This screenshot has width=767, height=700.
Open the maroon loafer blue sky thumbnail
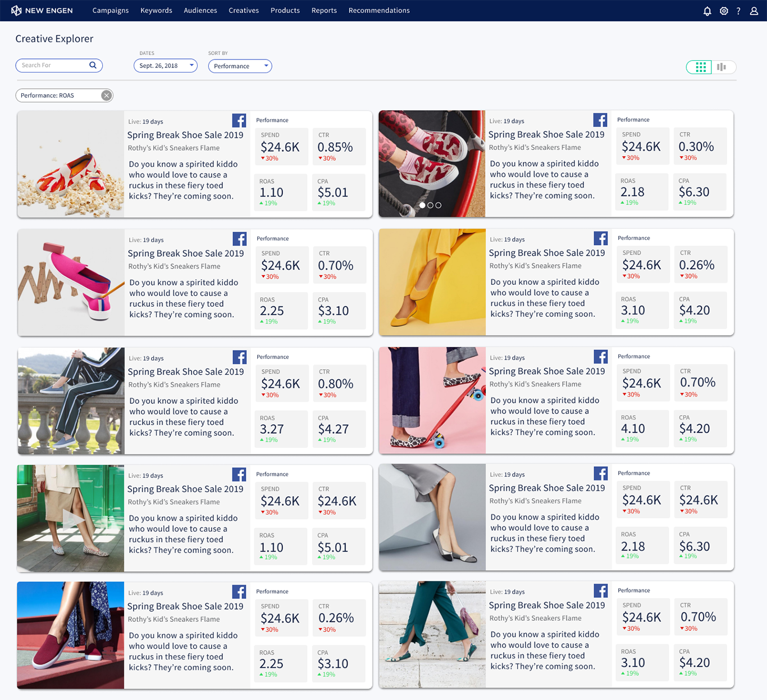pos(71,635)
